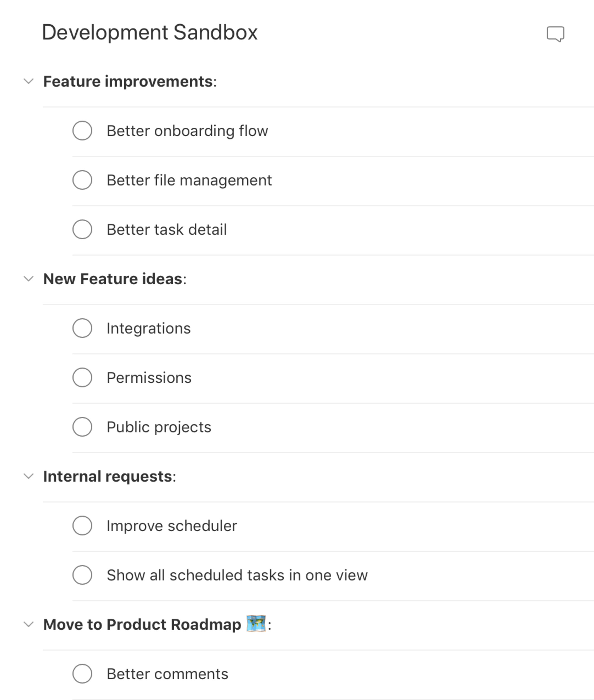Viewport: 594px width, 700px height.
Task: Select the "Permissions" task name
Action: (149, 378)
